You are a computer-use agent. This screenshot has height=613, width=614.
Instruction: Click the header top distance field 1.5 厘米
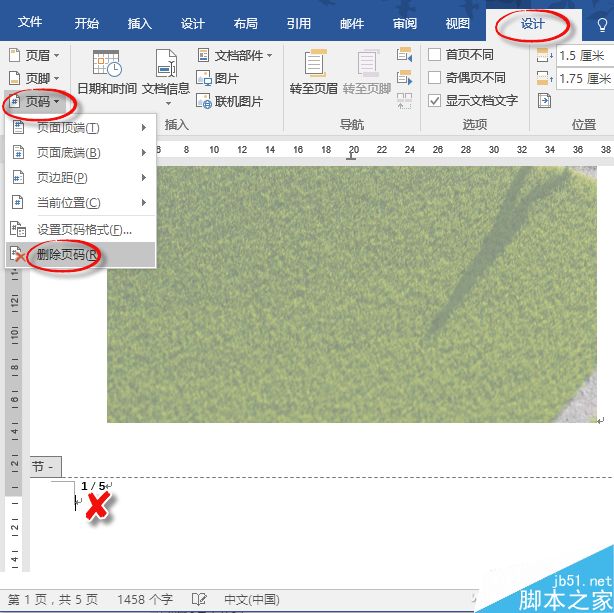click(585, 56)
